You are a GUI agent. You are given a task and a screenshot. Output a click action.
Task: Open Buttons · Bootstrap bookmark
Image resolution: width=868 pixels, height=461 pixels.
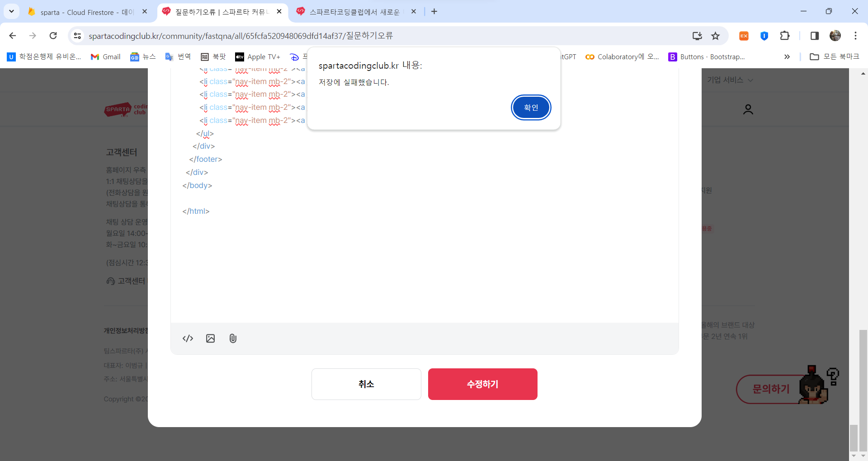tap(707, 56)
